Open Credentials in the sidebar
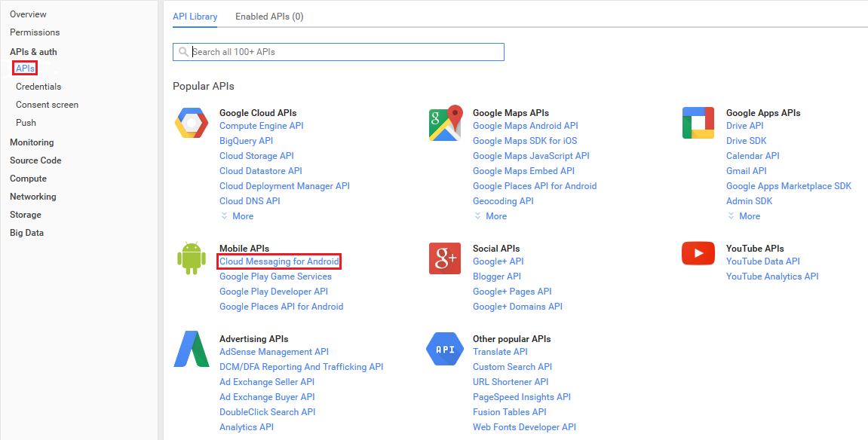This screenshot has width=868, height=440. click(38, 87)
